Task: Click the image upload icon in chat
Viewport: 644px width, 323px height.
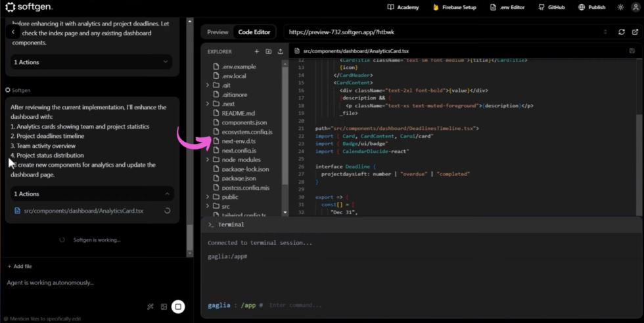Action: point(164,307)
